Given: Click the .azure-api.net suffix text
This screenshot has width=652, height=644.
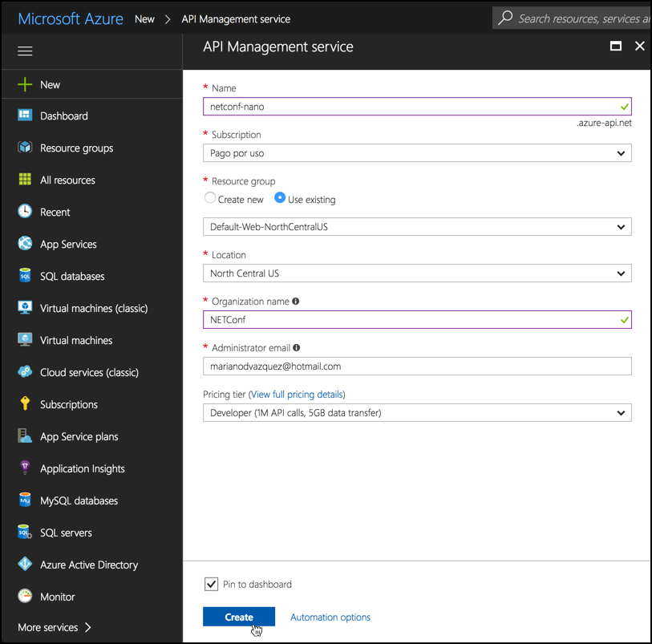Looking at the screenshot, I should click(x=604, y=123).
